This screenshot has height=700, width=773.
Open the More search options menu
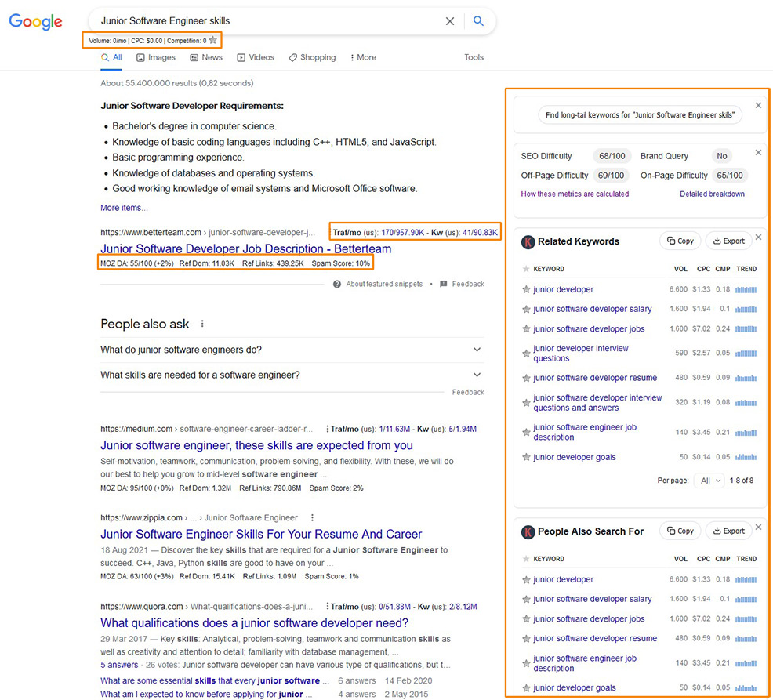pyautogui.click(x=363, y=57)
